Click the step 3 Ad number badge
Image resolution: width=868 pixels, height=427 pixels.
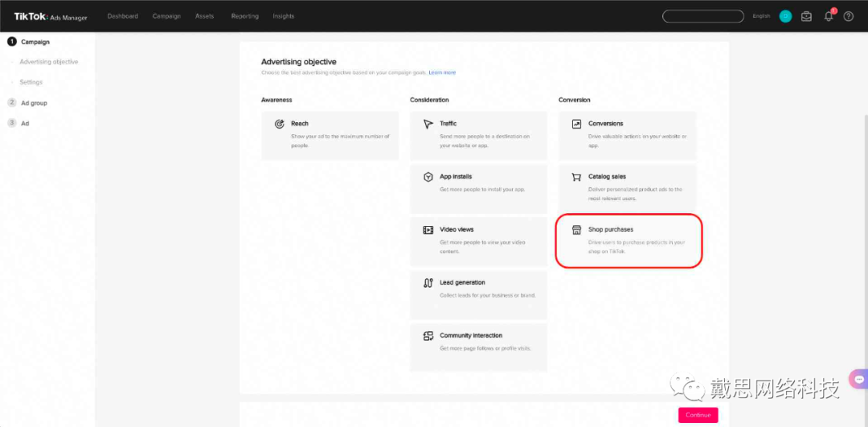pos(11,123)
